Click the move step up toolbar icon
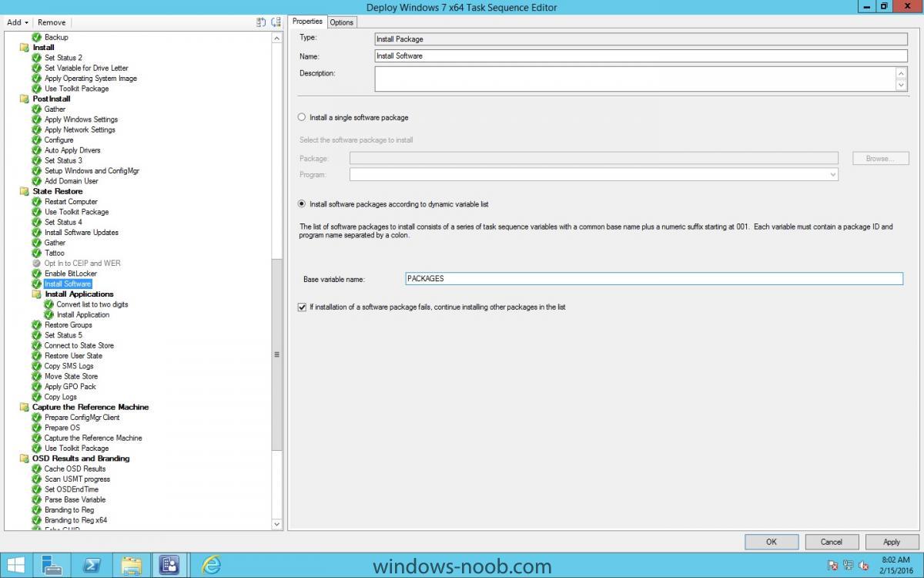 tap(261, 22)
